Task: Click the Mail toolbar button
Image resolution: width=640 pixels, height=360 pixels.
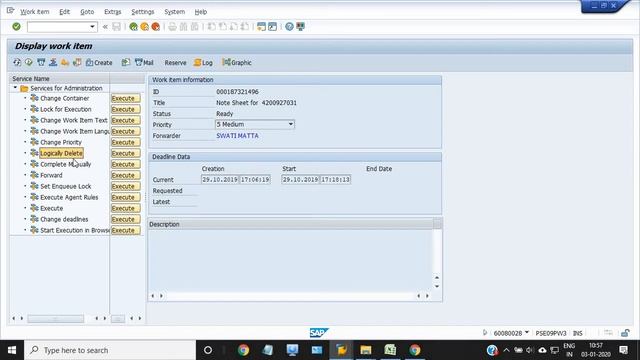Action: [x=144, y=62]
